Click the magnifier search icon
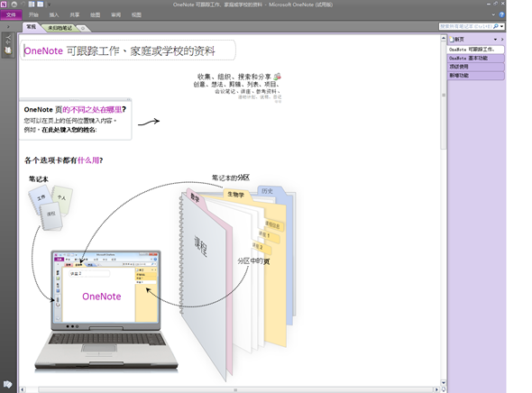The image size is (532, 393). 496,26
